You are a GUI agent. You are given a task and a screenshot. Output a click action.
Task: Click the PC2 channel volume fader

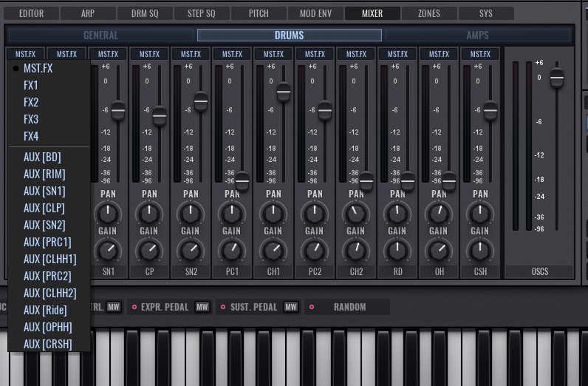(325, 110)
